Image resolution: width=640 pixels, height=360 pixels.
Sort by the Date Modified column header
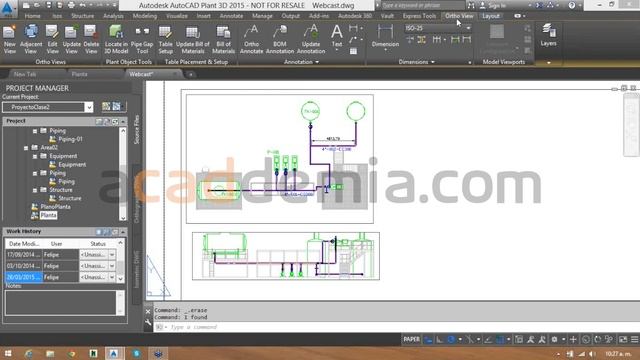click(x=24, y=244)
